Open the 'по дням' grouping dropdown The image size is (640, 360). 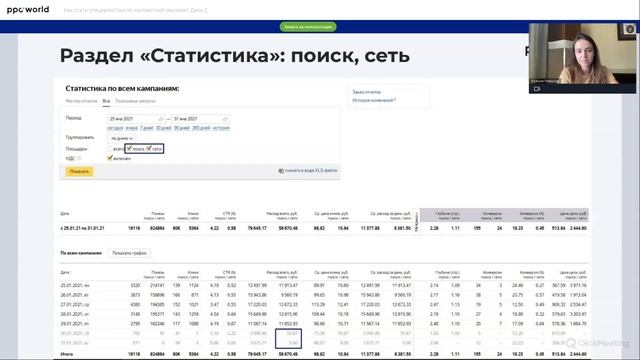click(122, 138)
